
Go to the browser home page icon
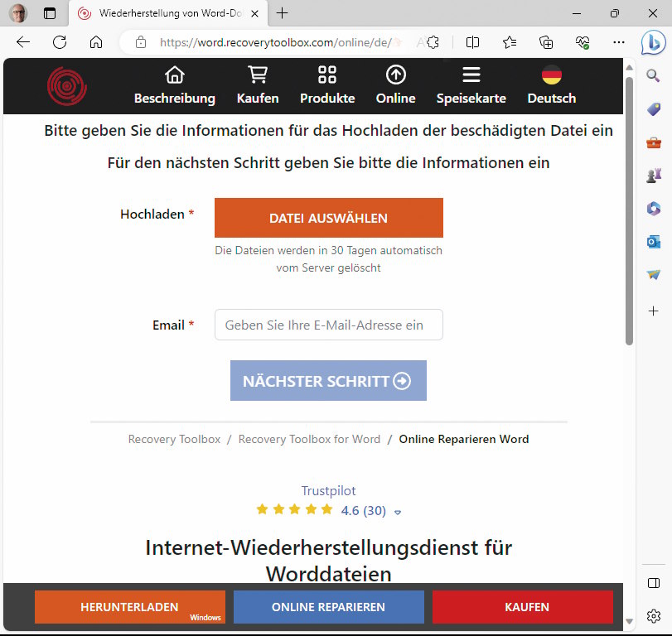tap(96, 42)
